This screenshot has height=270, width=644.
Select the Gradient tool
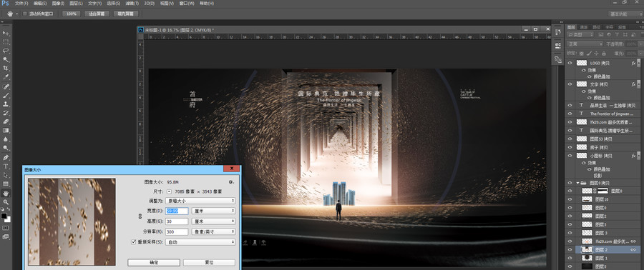point(6,130)
